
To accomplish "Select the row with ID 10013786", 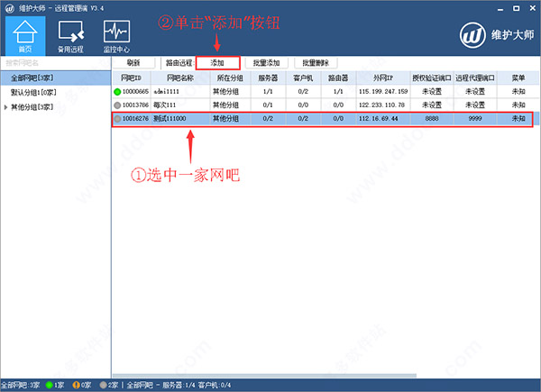I will point(326,105).
